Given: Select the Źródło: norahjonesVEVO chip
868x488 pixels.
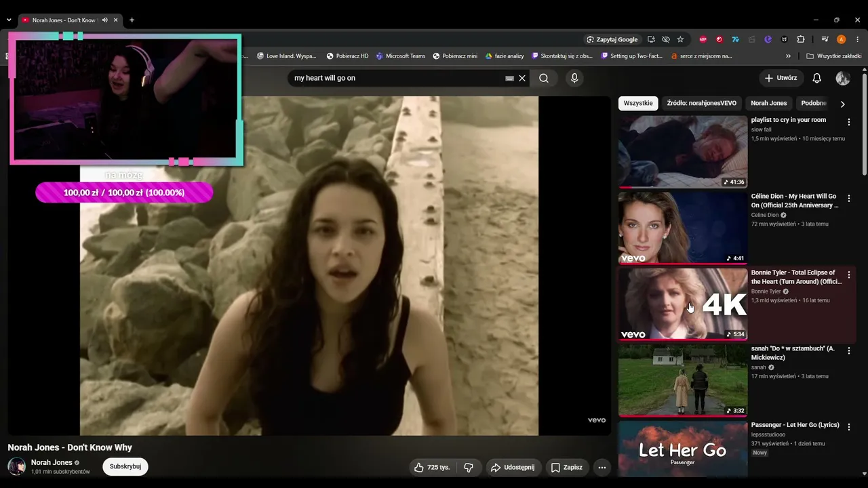Looking at the screenshot, I should pyautogui.click(x=701, y=103).
